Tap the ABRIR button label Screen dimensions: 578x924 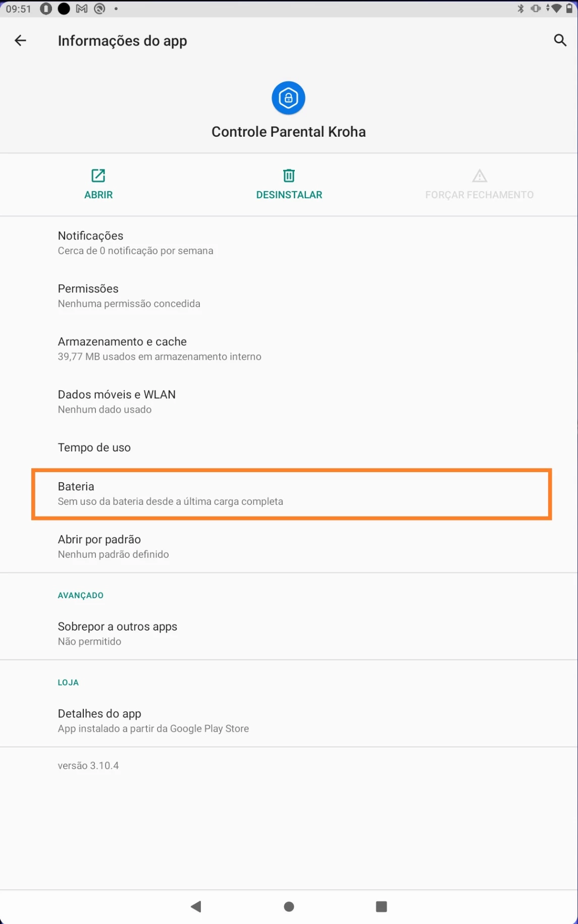[x=98, y=195]
